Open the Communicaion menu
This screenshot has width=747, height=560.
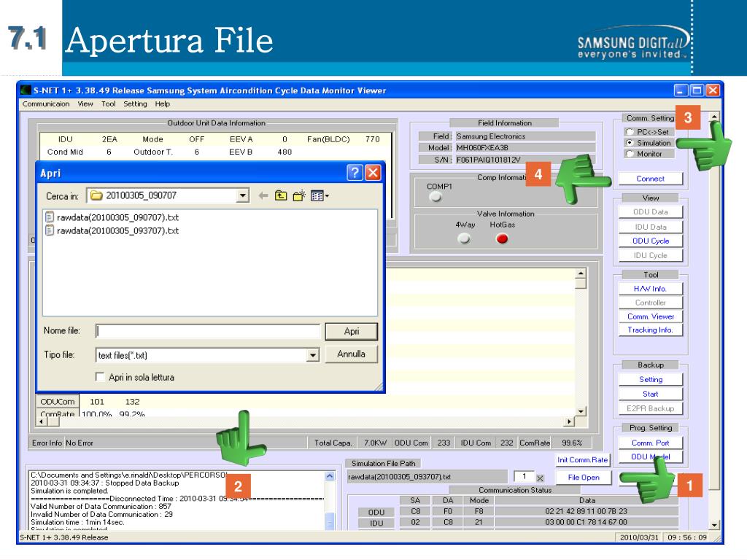[46, 104]
